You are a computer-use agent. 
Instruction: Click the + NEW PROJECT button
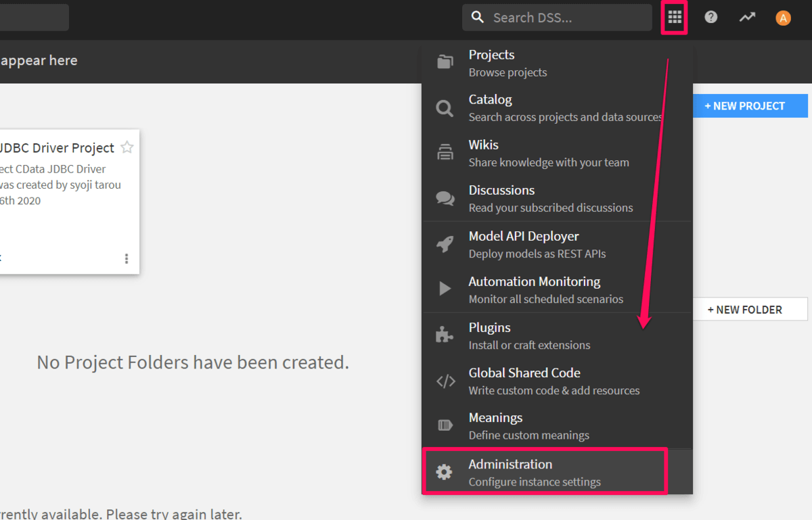(750, 106)
